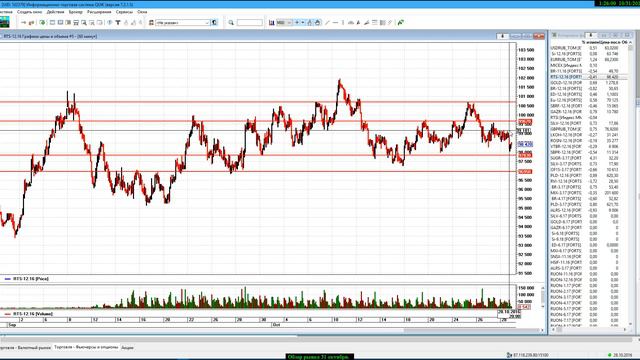This screenshot has height=360, width=640.
Task: Click the green Обзор рынка 31 октября caption
Action: click(x=319, y=357)
